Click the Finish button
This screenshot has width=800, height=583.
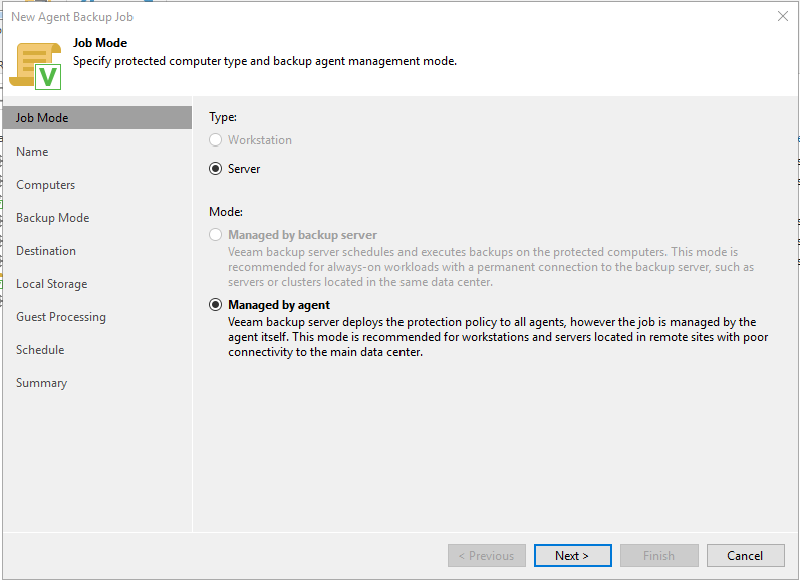click(x=659, y=555)
